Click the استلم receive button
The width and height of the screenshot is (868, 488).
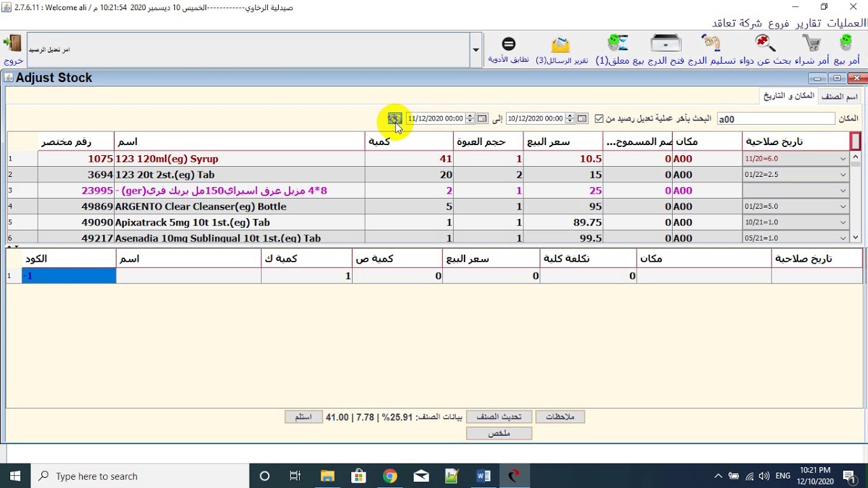coord(303,417)
